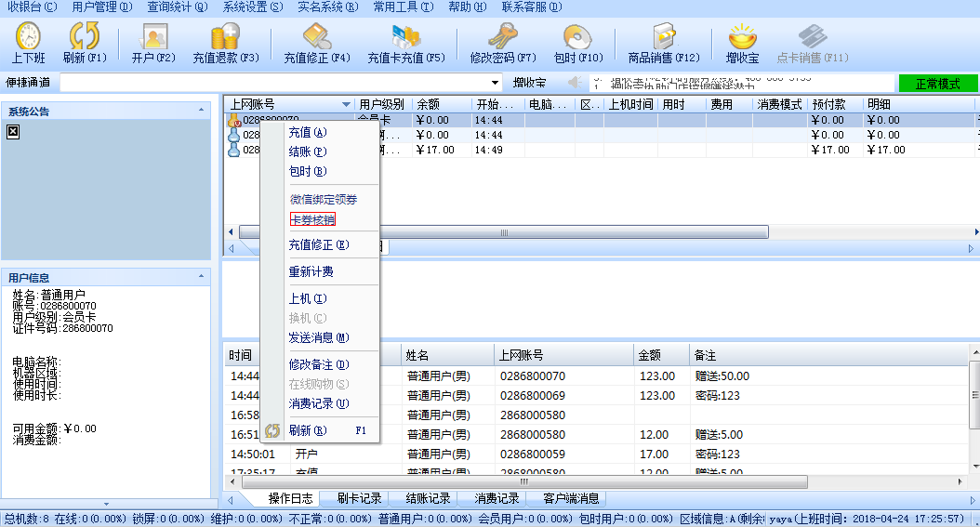Image resolution: width=980 pixels, height=527 pixels.
Task: Open the 用户管理(U) menu
Action: coord(102,7)
